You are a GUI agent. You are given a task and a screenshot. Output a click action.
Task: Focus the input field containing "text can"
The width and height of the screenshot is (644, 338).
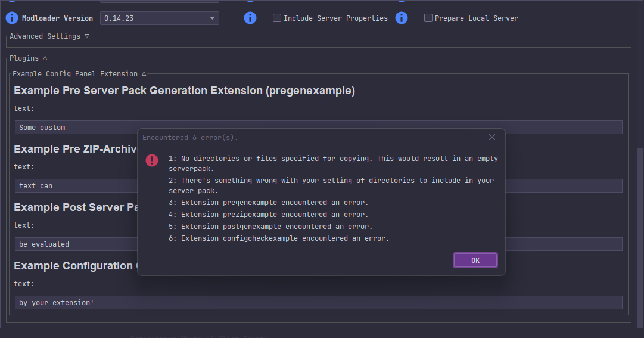click(x=71, y=186)
